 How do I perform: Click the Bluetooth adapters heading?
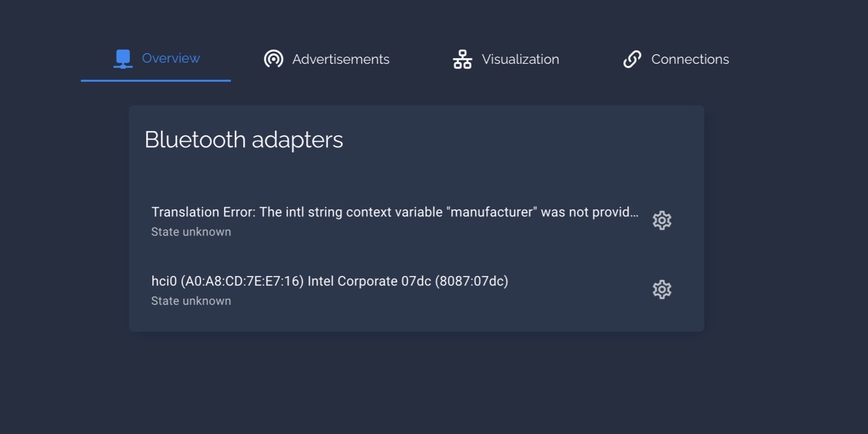coord(244,139)
